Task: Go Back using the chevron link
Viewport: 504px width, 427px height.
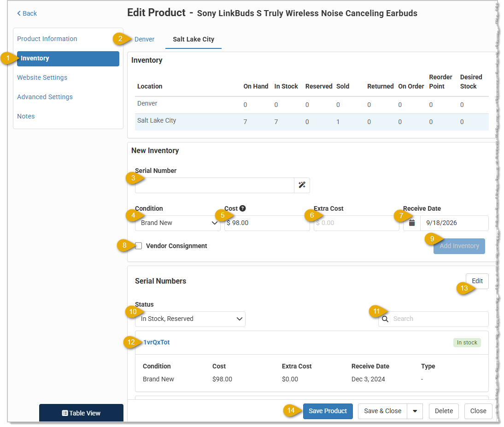Action: pyautogui.click(x=27, y=13)
